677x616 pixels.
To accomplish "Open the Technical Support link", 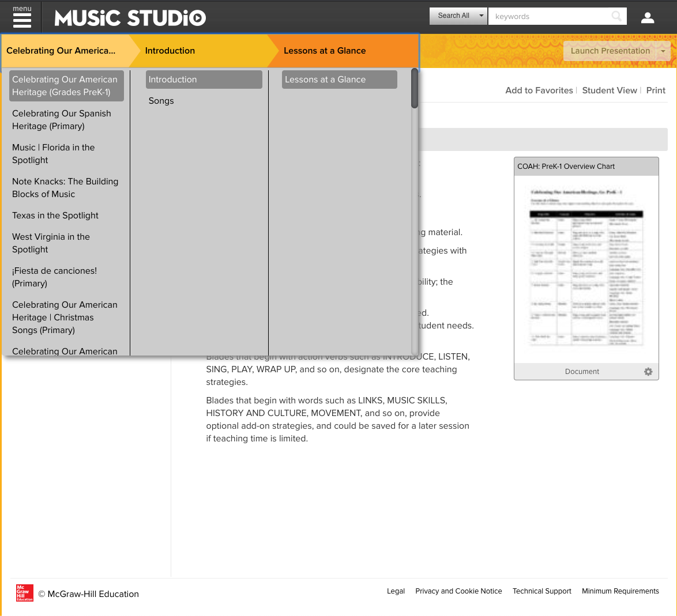I will [542, 591].
